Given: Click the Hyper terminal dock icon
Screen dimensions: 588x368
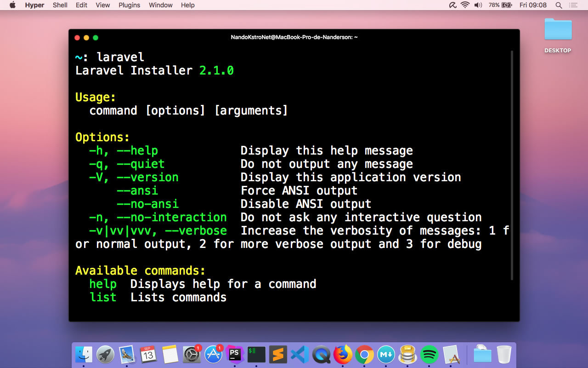Looking at the screenshot, I should pyautogui.click(x=256, y=355).
